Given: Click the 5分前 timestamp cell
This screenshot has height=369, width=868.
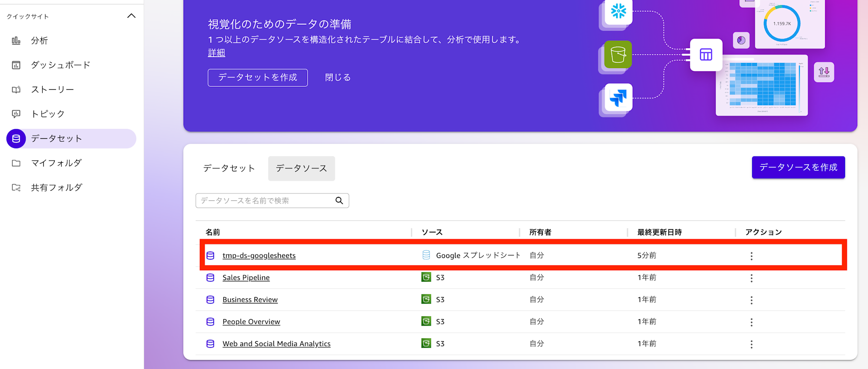Looking at the screenshot, I should click(647, 256).
